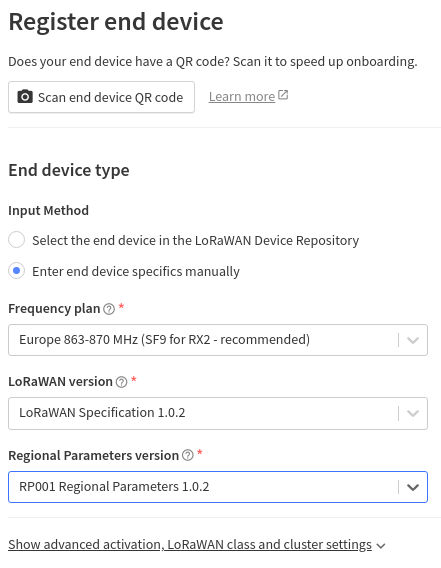Select Enter end device specifics manually radio
Viewport: 441px width, 568px height.
(x=17, y=271)
